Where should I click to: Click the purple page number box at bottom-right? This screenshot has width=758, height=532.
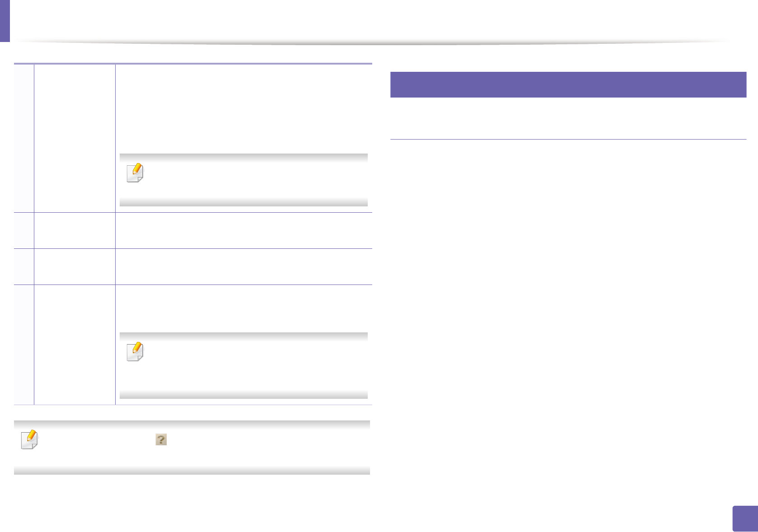pyautogui.click(x=745, y=518)
